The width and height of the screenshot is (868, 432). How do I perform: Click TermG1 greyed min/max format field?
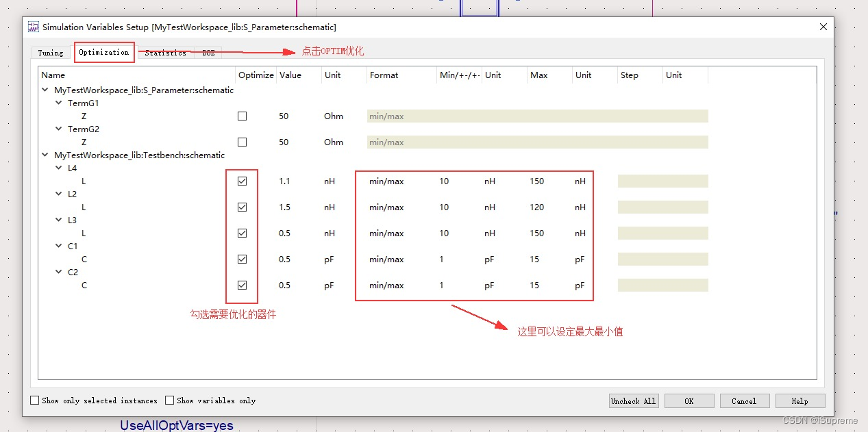538,116
